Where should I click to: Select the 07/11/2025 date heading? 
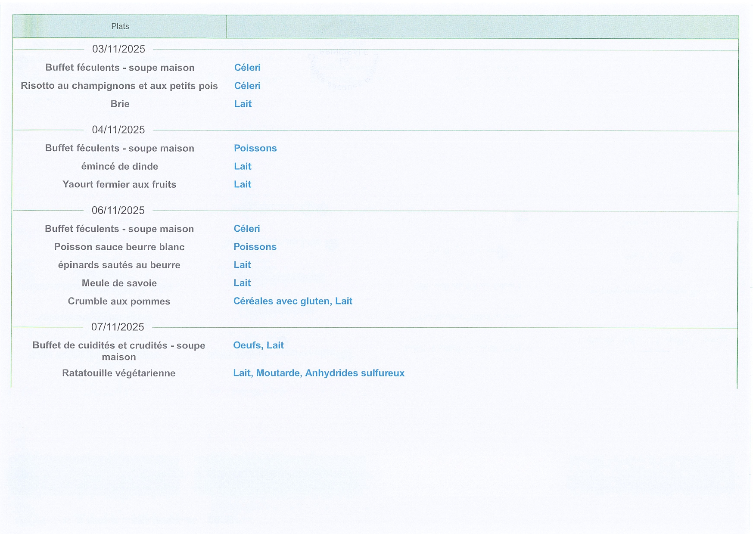coord(118,327)
